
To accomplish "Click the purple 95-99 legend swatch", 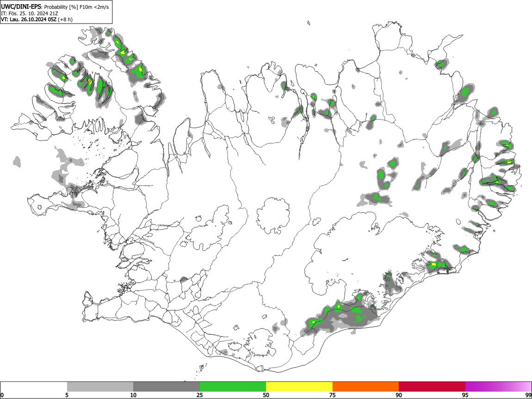I will [x=498, y=387].
